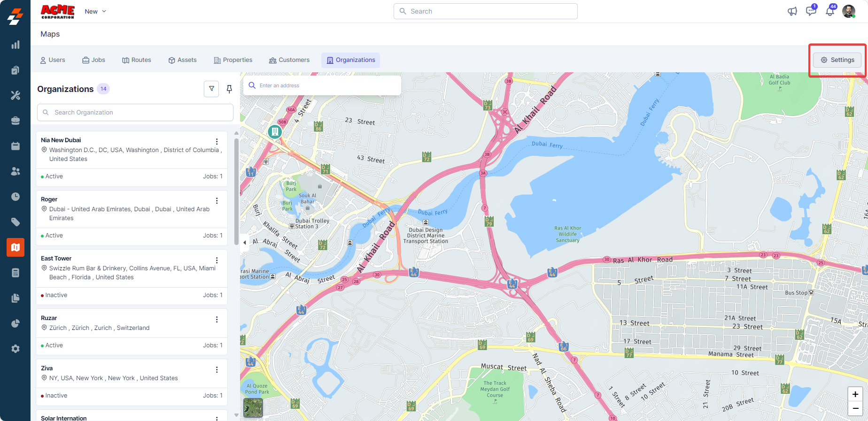Collapse the organizations side panel arrow
The width and height of the screenshot is (868, 421).
tap(245, 243)
